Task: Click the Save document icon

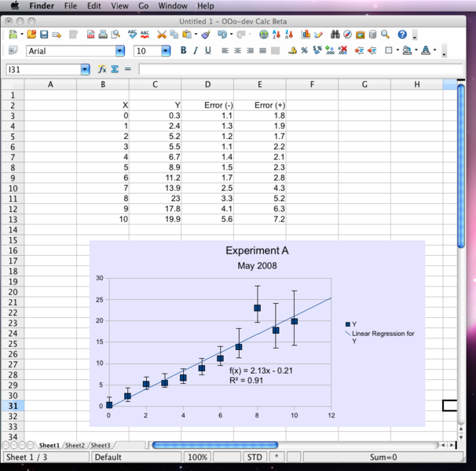Action: pos(45,35)
